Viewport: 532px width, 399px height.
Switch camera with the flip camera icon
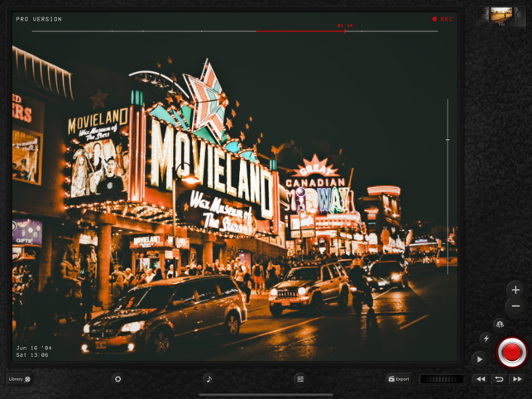tap(500, 324)
